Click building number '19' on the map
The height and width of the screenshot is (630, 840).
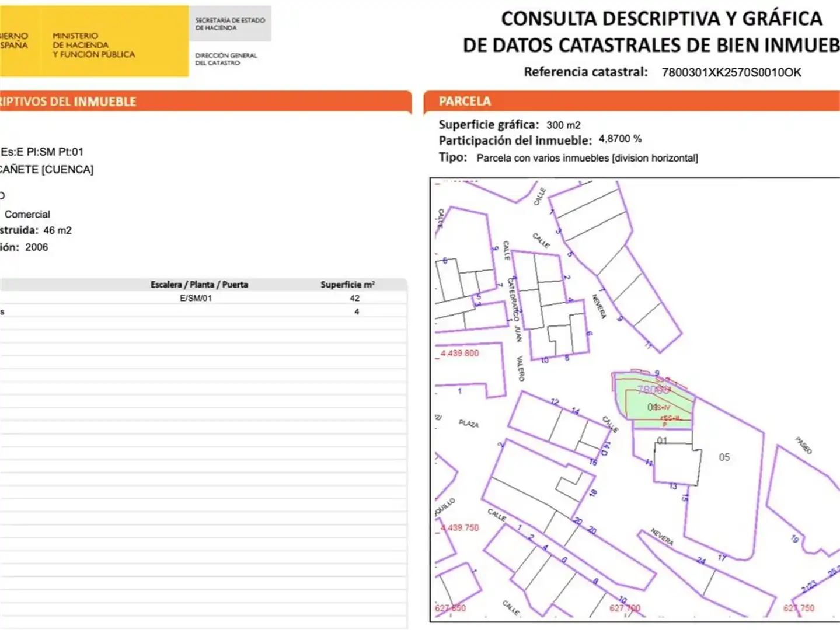click(795, 539)
